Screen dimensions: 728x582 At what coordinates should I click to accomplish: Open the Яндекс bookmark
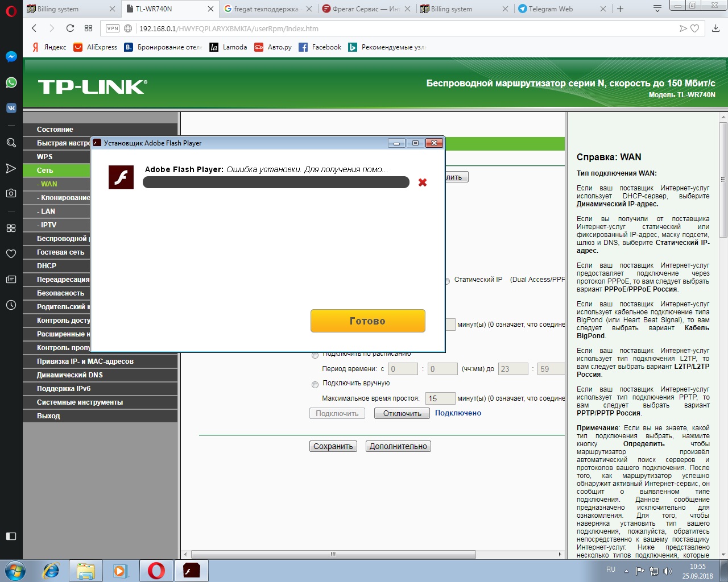point(49,47)
